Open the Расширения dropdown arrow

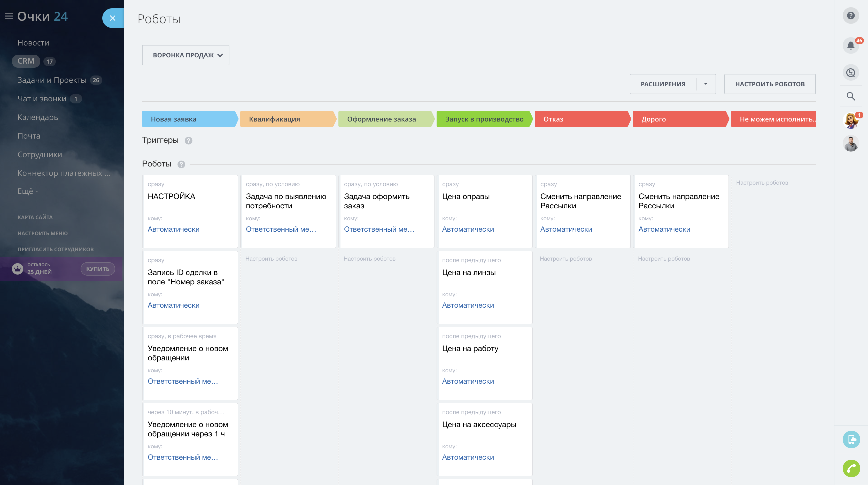706,84
